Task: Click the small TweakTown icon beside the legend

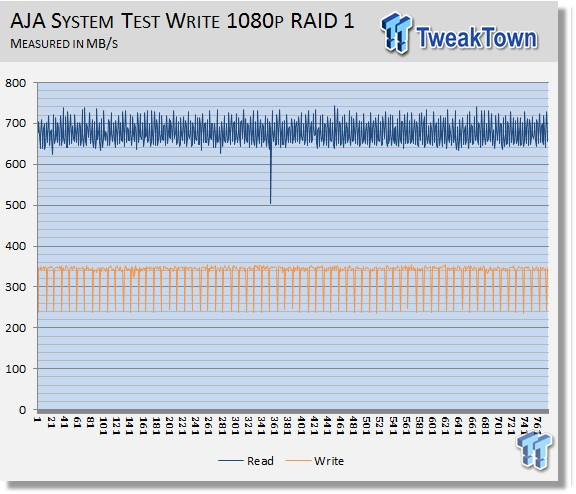Action: tap(534, 450)
